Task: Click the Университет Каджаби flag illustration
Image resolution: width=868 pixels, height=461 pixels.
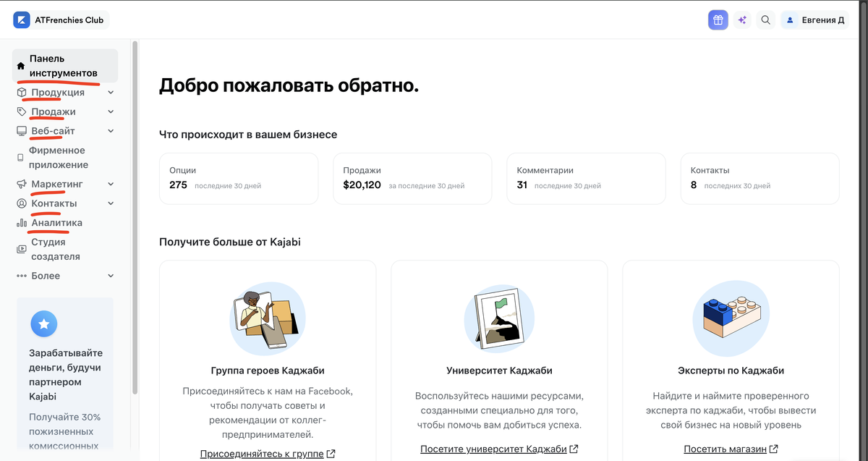Action: 499,318
